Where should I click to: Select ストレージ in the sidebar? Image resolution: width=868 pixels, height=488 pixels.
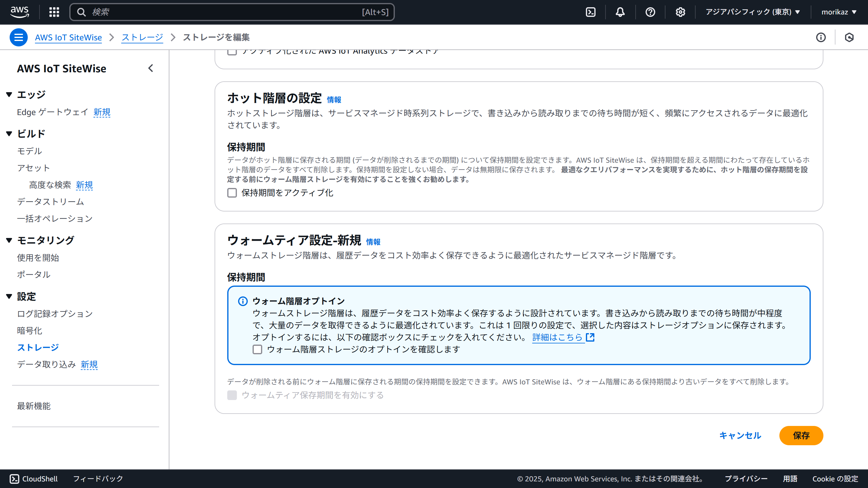point(38,347)
